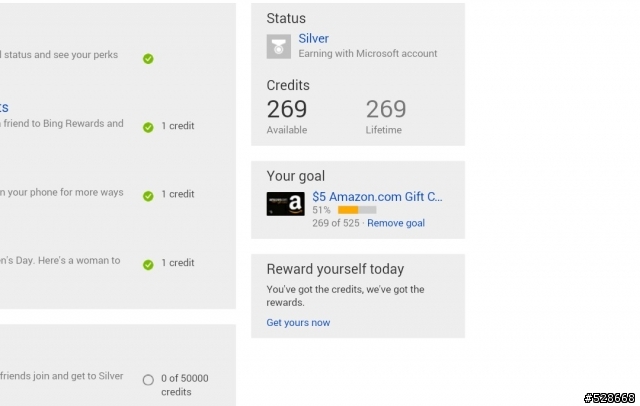This screenshot has height=406, width=640.
Task: Open the Silver status link
Action: pyautogui.click(x=313, y=38)
